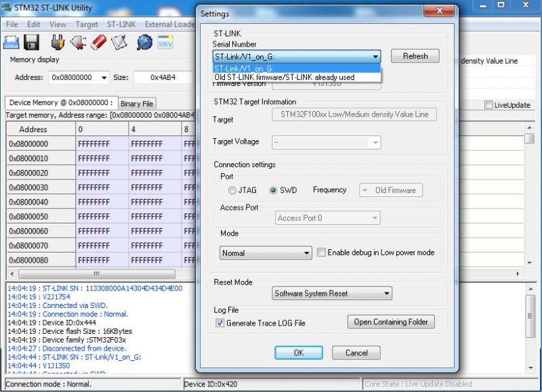
Task: Switch to the Binary File tab
Action: click(x=137, y=104)
